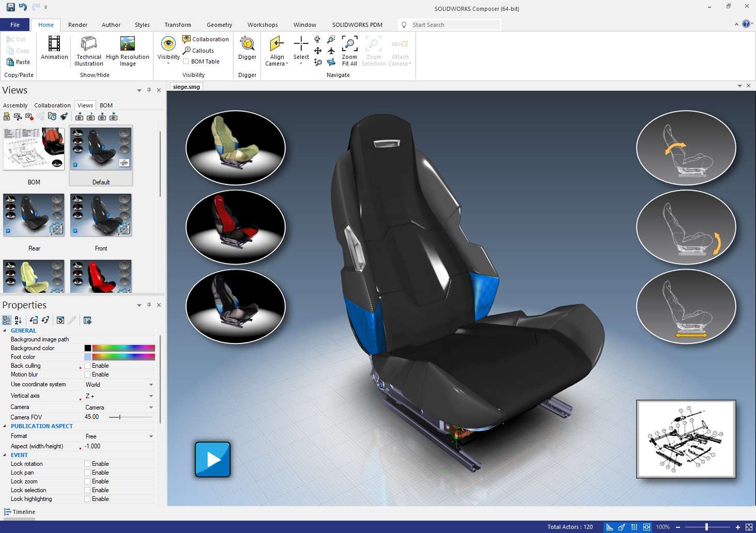Click the next view camera icon
The height and width of the screenshot is (533, 756).
pyautogui.click(x=113, y=117)
